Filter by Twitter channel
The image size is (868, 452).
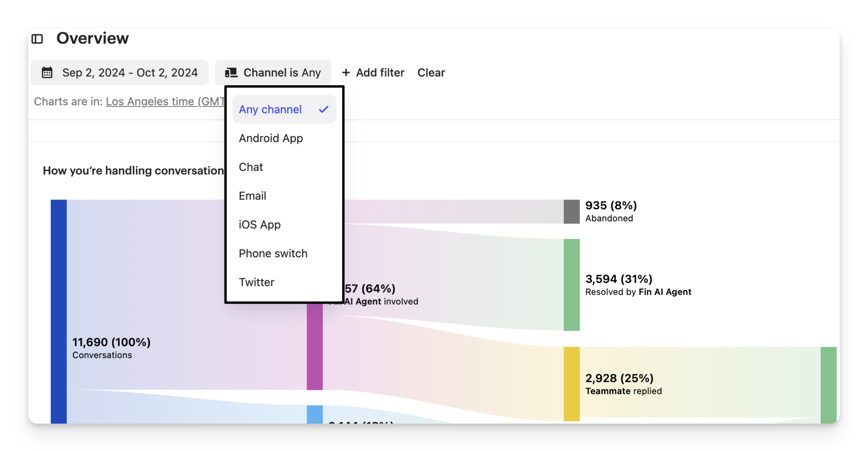click(257, 282)
